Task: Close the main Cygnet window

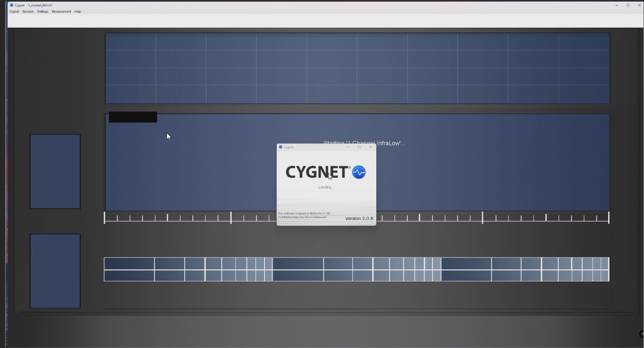Action: (x=640, y=5)
